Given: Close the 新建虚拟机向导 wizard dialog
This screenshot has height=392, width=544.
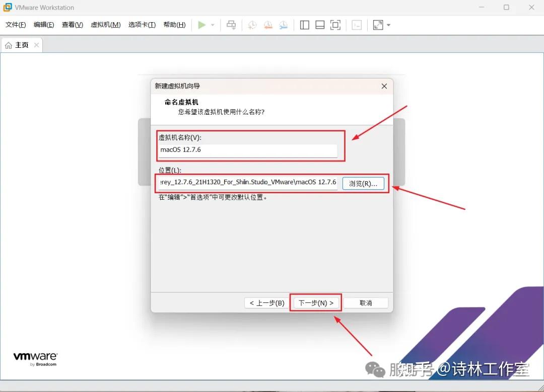Looking at the screenshot, I should coord(384,86).
